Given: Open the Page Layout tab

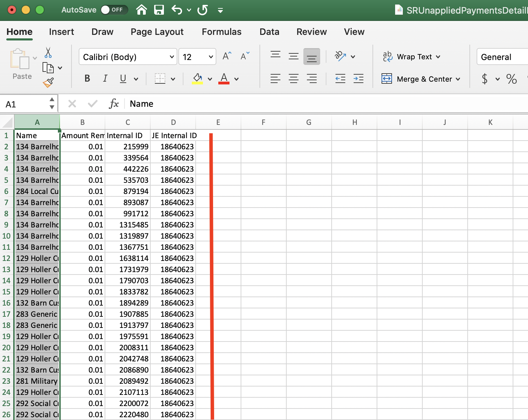Looking at the screenshot, I should pos(157,32).
